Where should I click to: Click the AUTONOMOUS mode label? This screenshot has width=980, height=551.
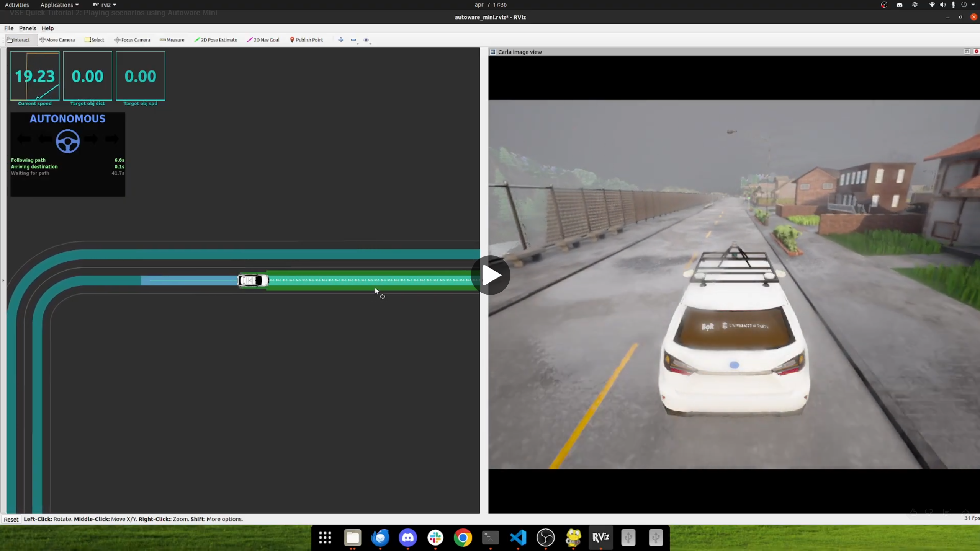[x=67, y=119]
